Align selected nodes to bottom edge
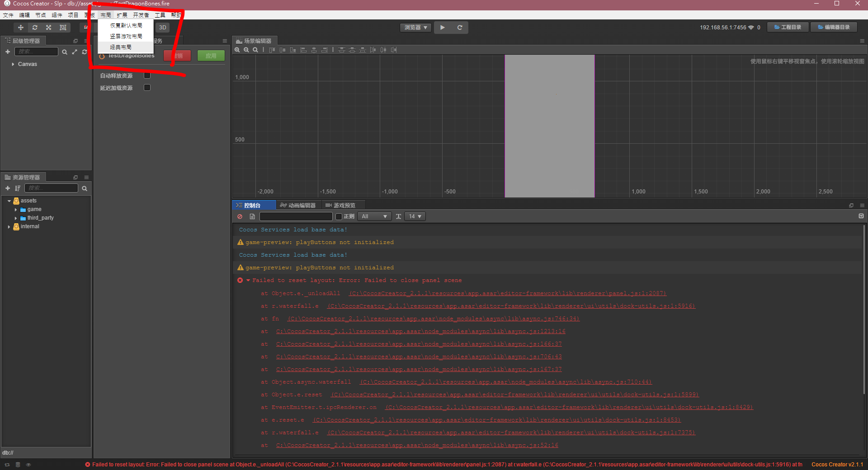This screenshot has width=868, height=470. (x=293, y=50)
